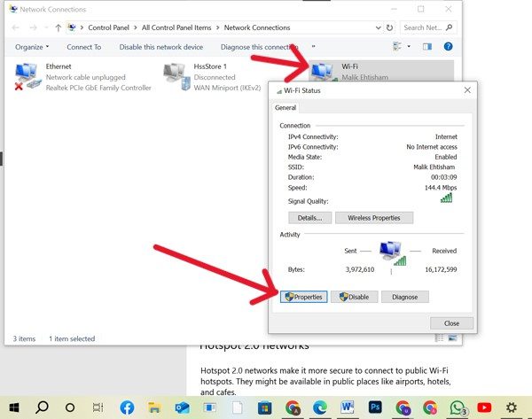Open the Windows Start menu
The image size is (532, 419).
coord(14,407)
